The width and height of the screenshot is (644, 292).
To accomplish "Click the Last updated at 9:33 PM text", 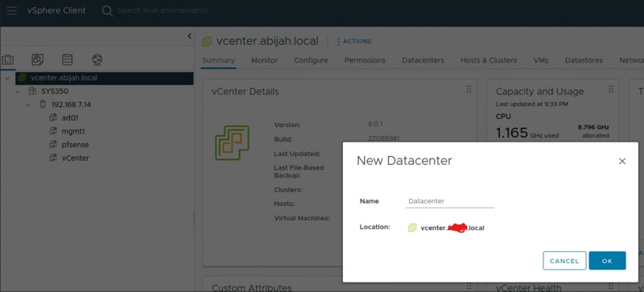I will pyautogui.click(x=532, y=105).
